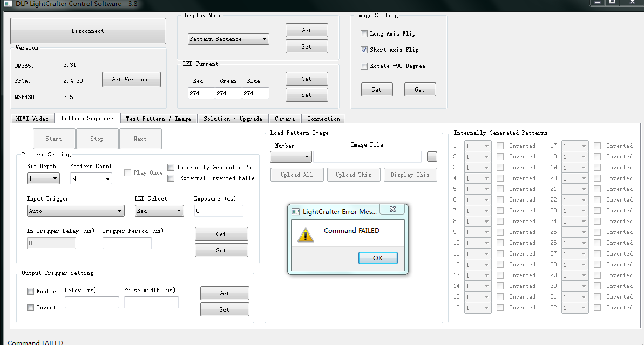Open the LED Select Red dropdown
Screen dimensions: 644x345
tap(159, 211)
